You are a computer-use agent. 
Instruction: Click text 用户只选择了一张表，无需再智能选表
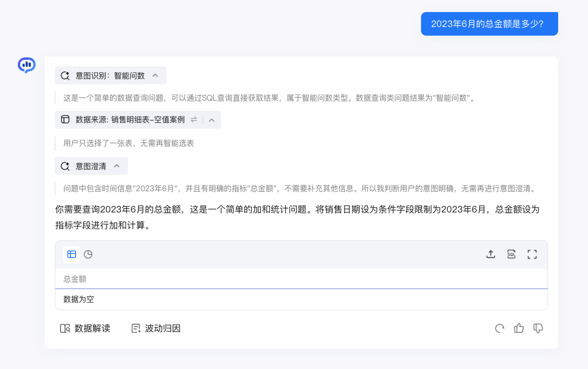(129, 143)
